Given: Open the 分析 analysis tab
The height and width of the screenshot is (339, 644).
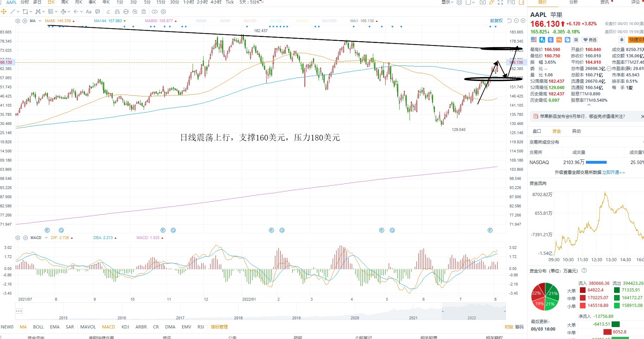Looking at the screenshot, I should (574, 2).
